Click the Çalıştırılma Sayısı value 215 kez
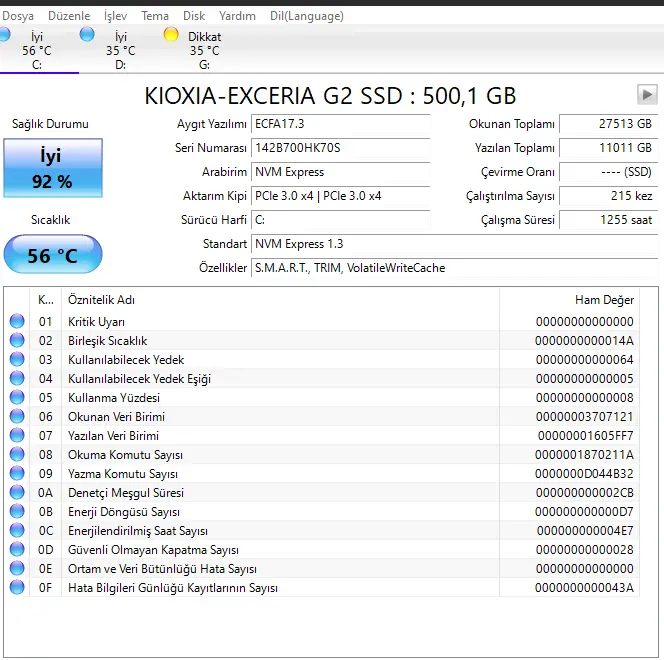Image resolution: width=664 pixels, height=660 pixels. (x=609, y=196)
